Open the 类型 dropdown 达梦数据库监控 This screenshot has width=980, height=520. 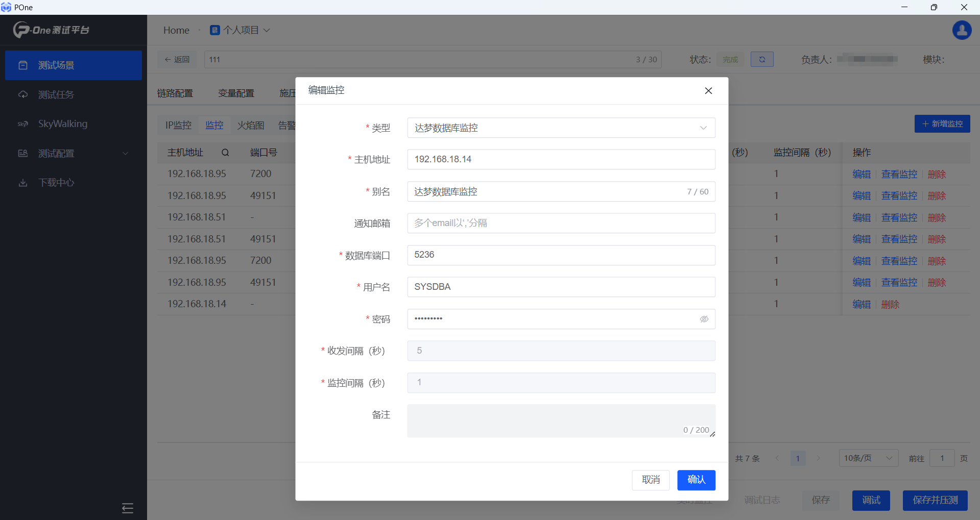pos(561,128)
